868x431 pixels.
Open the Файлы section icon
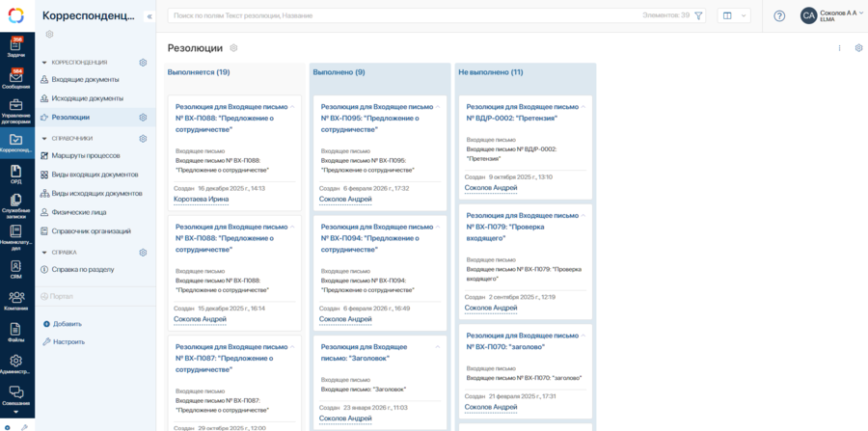(16, 332)
